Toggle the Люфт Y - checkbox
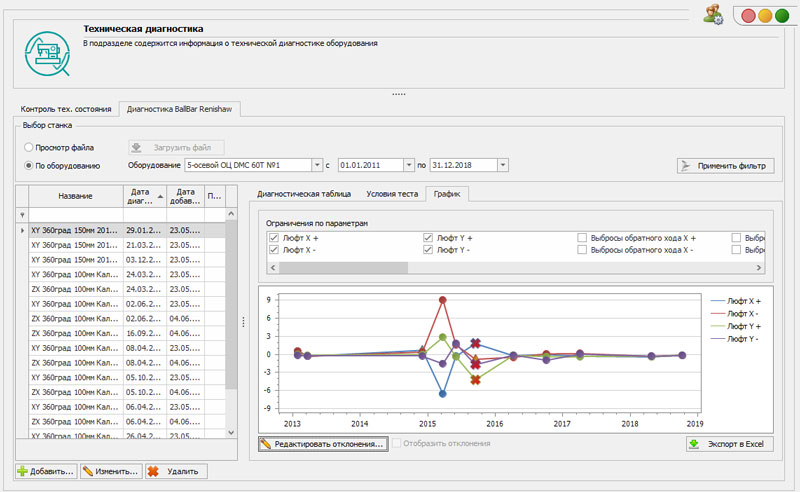Screen dimensions: 800x492 pos(428,250)
